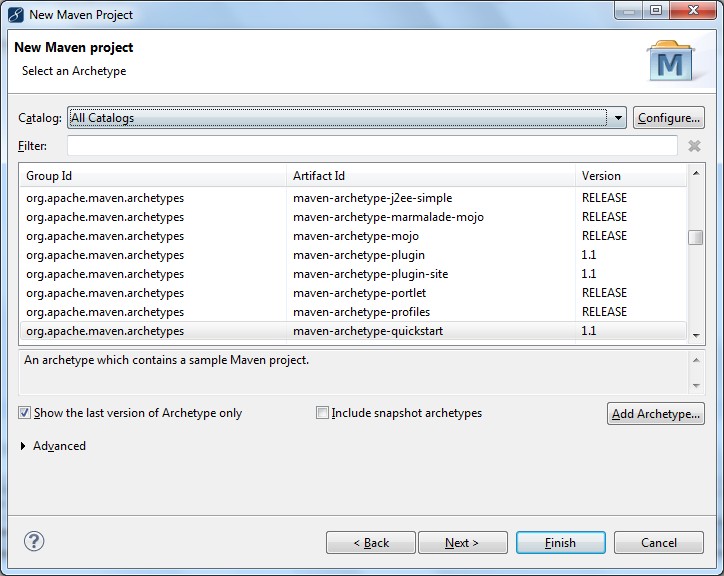This screenshot has width=724, height=576.
Task: Sort archetypes by Version column
Action: pyautogui.click(x=631, y=176)
